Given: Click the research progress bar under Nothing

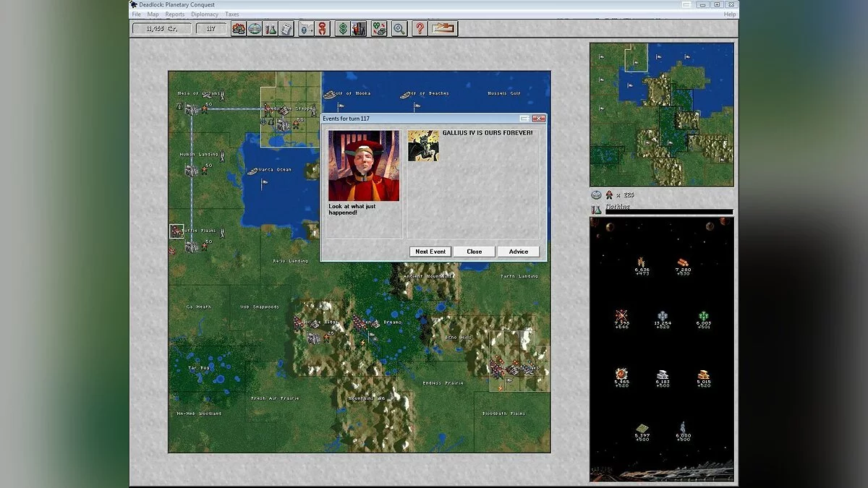Looking at the screenshot, I should (x=669, y=213).
